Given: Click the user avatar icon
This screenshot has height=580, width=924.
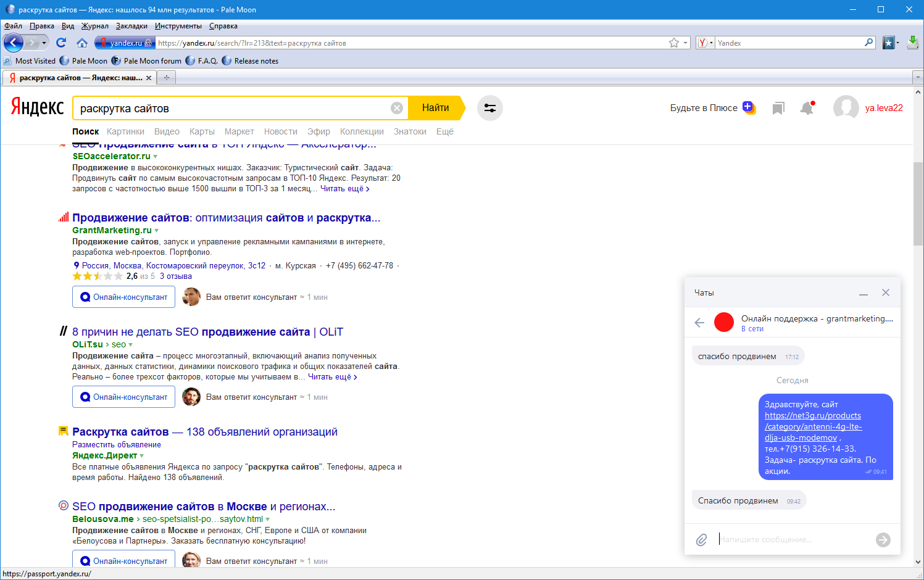Looking at the screenshot, I should pos(846,108).
